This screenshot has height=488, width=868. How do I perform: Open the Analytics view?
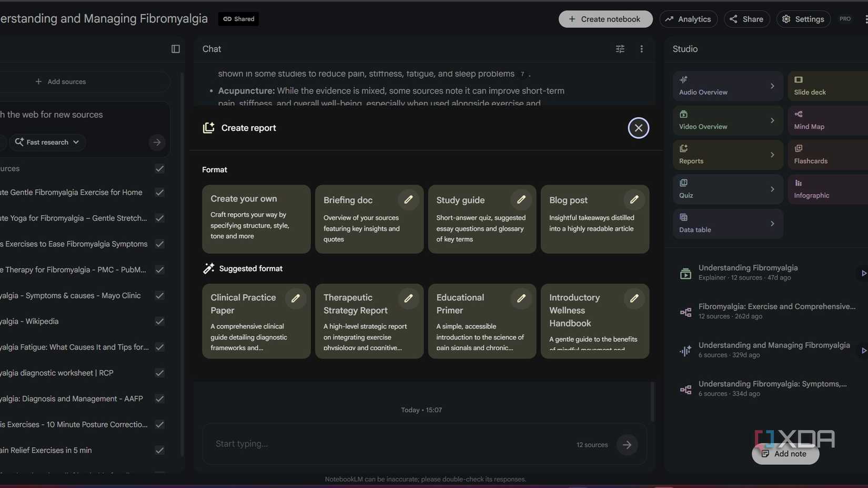[688, 19]
